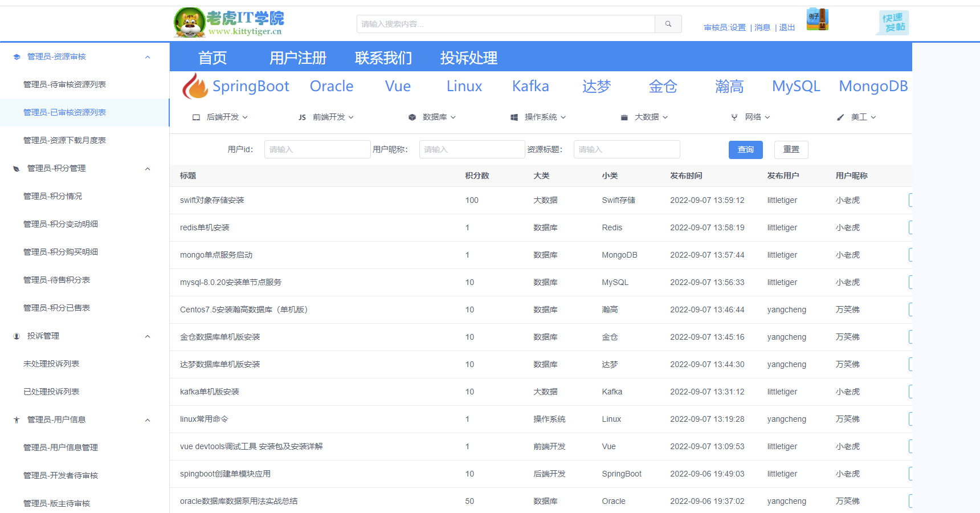This screenshot has height=513, width=980.
Task: Open the 数据库 dropdown menu
Action: click(x=432, y=117)
